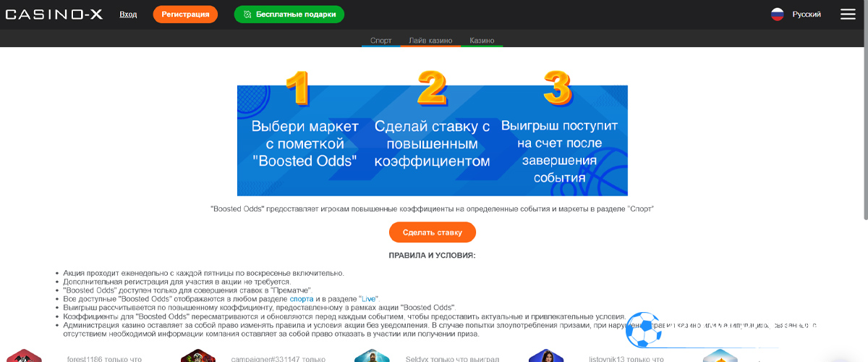Click the Регистрация button
The image size is (868, 362).
tap(185, 14)
